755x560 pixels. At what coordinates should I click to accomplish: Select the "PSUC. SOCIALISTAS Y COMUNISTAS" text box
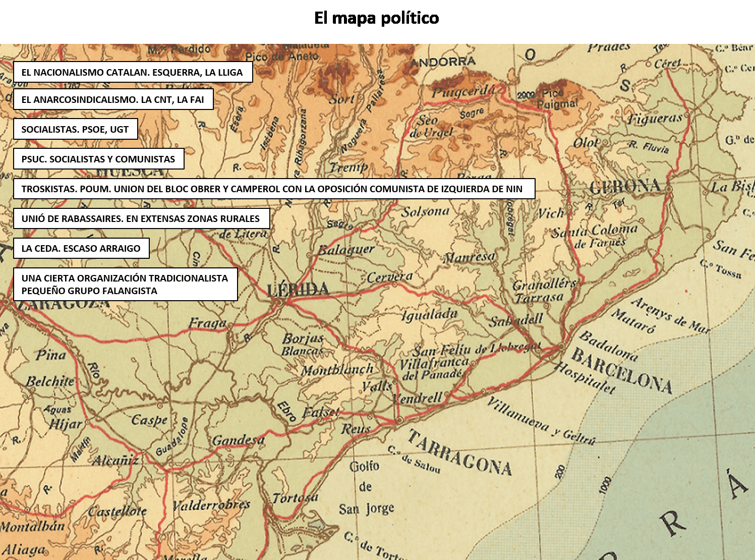pos(99,159)
